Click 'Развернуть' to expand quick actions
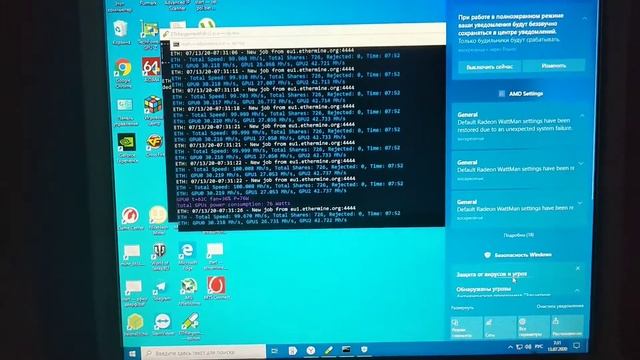The height and width of the screenshot is (360, 640). (x=462, y=308)
